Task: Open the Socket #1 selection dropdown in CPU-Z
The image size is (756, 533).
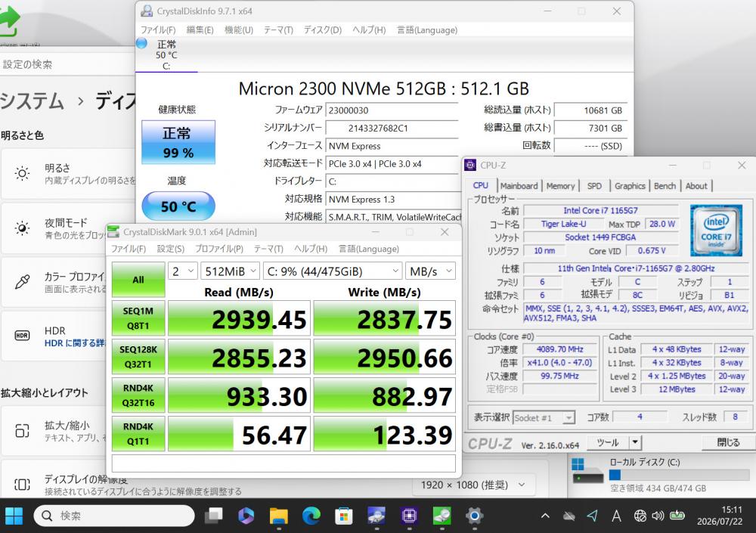Action: point(544,418)
